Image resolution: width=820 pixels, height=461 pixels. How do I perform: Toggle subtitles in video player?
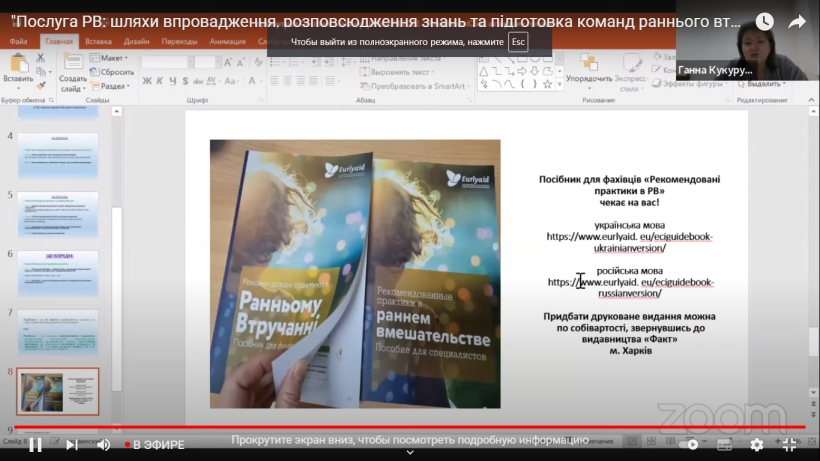click(724, 445)
